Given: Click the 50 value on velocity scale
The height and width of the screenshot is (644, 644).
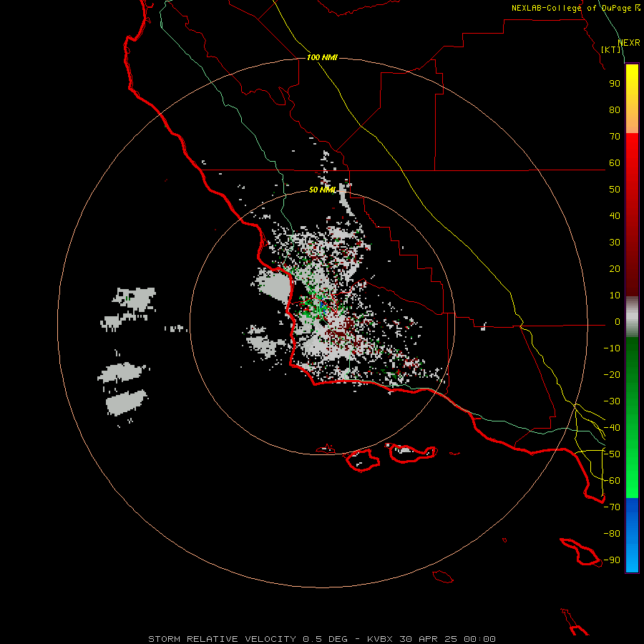Looking at the screenshot, I should click(615, 190).
